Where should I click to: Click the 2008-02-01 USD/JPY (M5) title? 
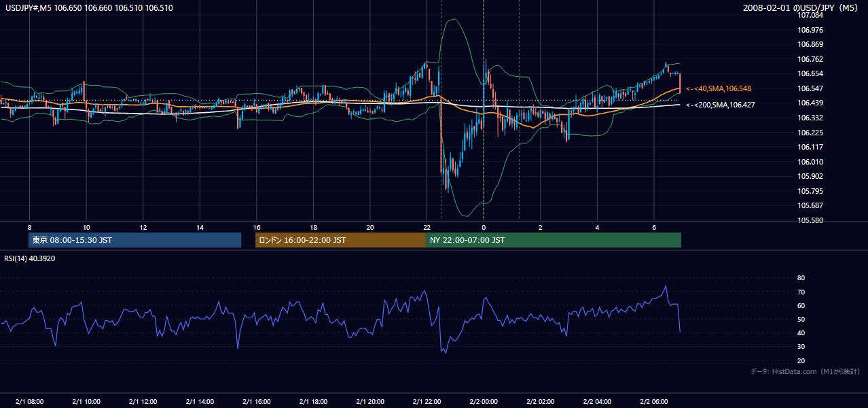pyautogui.click(x=801, y=7)
